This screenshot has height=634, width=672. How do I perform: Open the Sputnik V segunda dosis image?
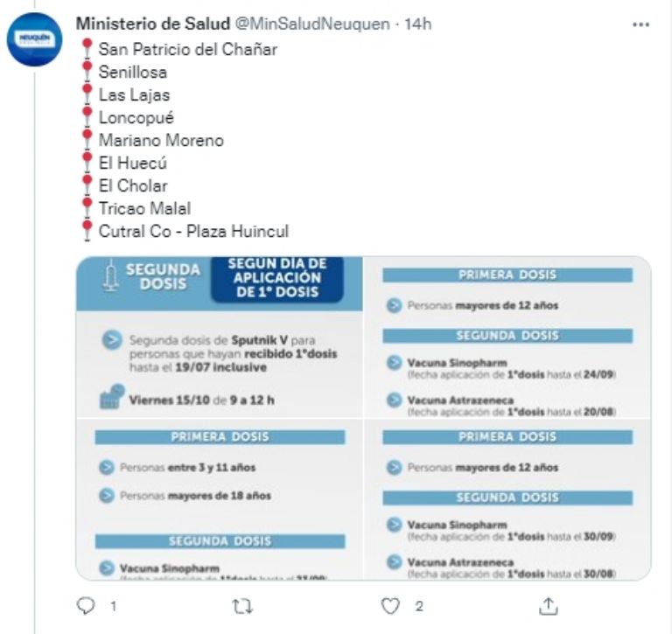[220, 338]
